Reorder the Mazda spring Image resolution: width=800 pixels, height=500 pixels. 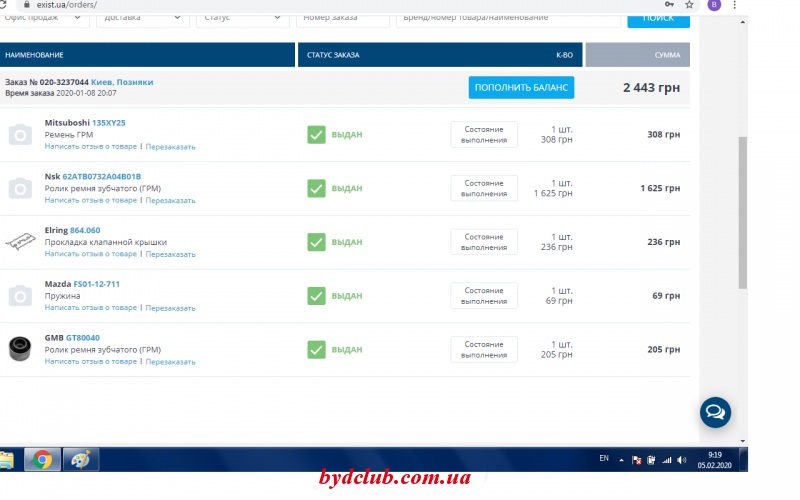click(170, 308)
